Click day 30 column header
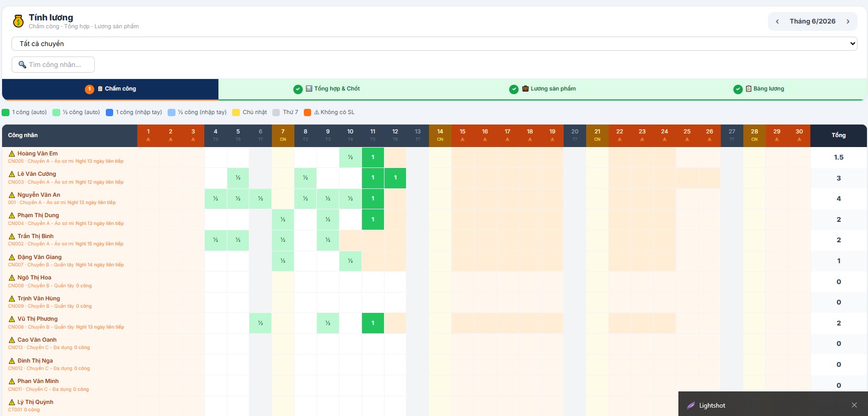The width and height of the screenshot is (868, 416). [x=799, y=136]
